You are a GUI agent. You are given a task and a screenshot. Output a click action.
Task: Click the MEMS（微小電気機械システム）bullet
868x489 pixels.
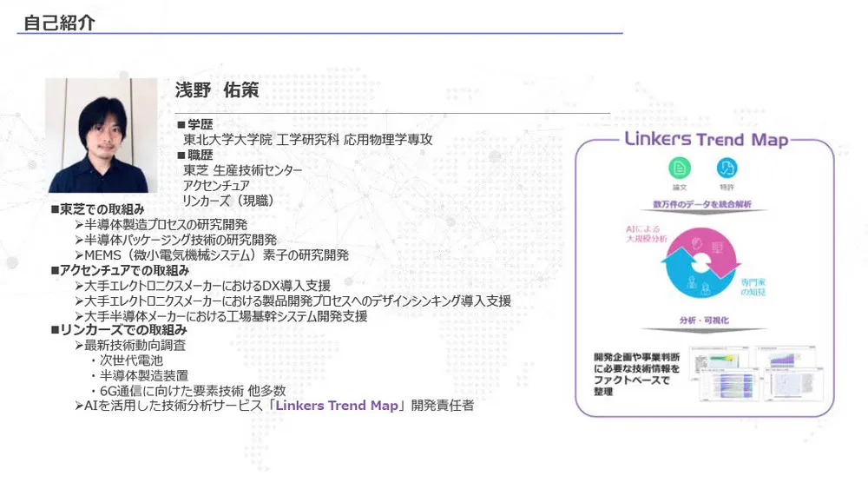click(x=212, y=255)
